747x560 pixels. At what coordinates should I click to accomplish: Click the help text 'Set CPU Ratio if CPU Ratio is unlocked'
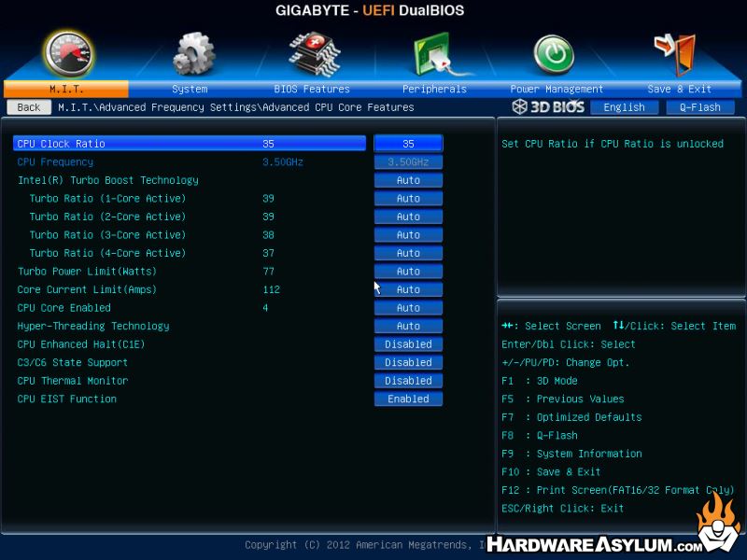(613, 144)
